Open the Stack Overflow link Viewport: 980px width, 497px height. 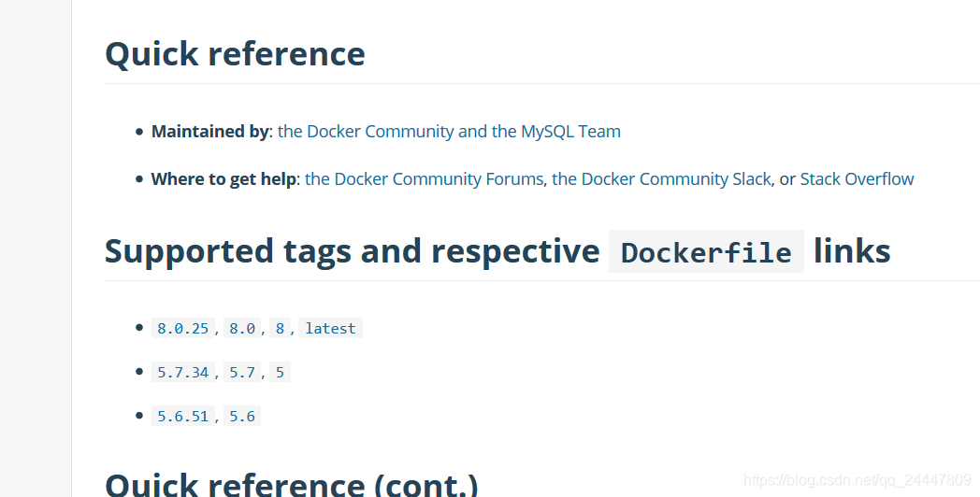(x=857, y=178)
